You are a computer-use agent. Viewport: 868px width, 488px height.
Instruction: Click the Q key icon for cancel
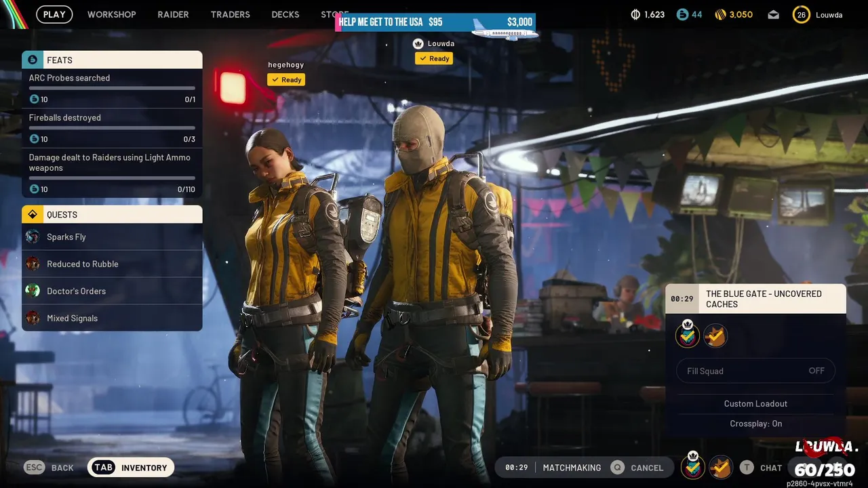click(x=617, y=467)
